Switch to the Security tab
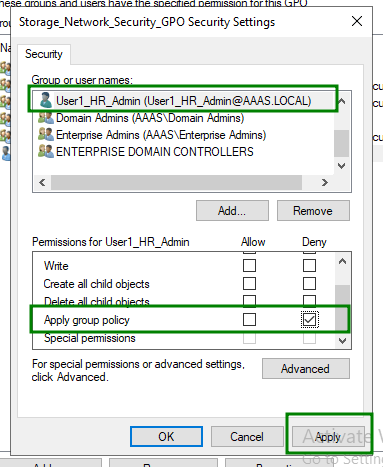This screenshot has height=467, width=383. click(x=44, y=54)
